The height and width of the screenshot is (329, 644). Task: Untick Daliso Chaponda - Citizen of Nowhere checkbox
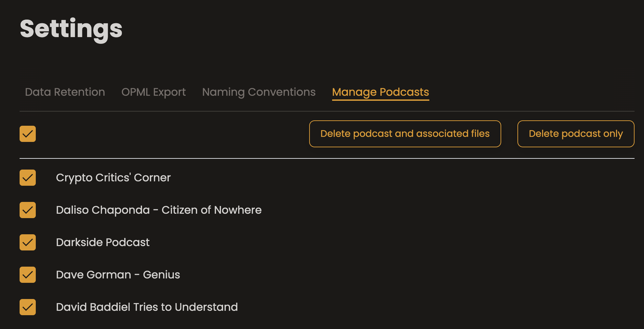pos(28,210)
